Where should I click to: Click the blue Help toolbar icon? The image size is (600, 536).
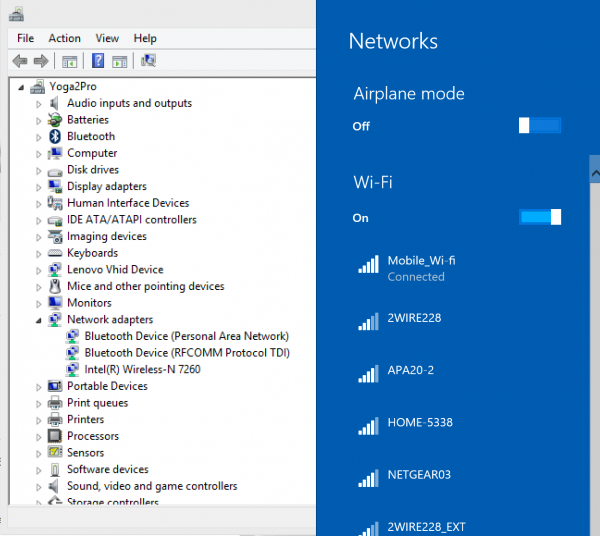(x=98, y=61)
